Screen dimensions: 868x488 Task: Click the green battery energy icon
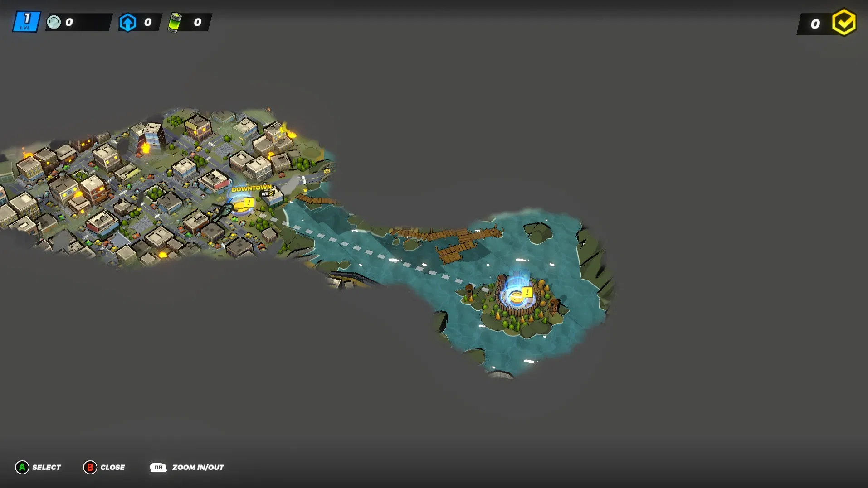[x=175, y=22]
